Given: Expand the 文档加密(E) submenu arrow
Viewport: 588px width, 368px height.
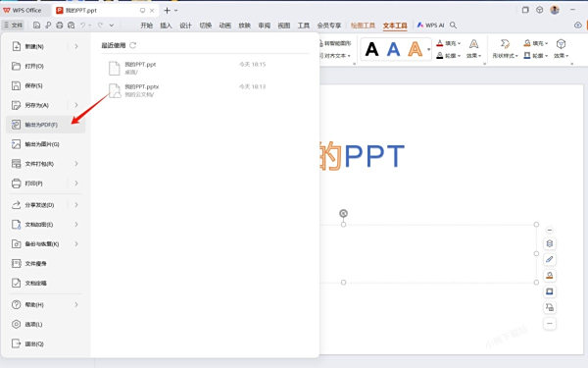Looking at the screenshot, I should click(x=76, y=225).
